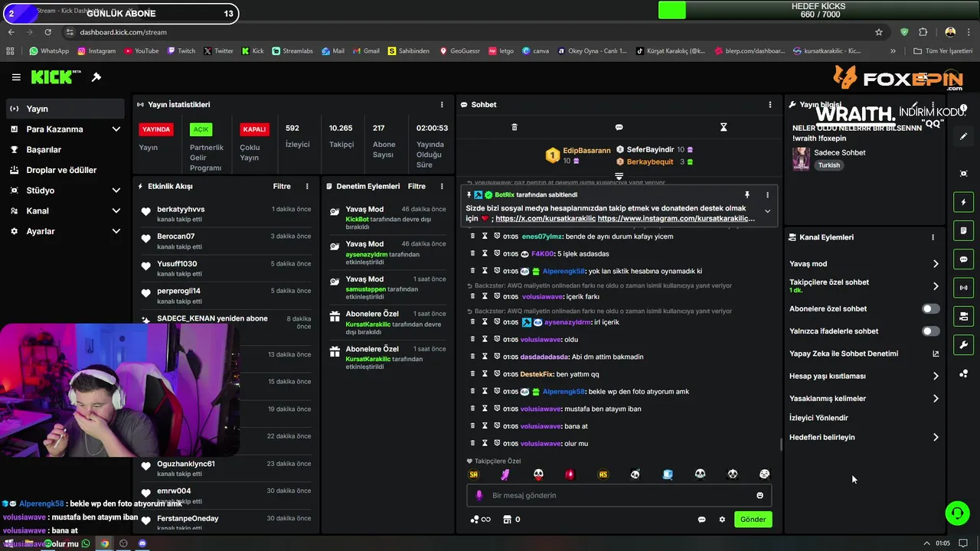Expand Ayarlar sidebar section
Viewport: 980px width, 551px height.
(116, 231)
